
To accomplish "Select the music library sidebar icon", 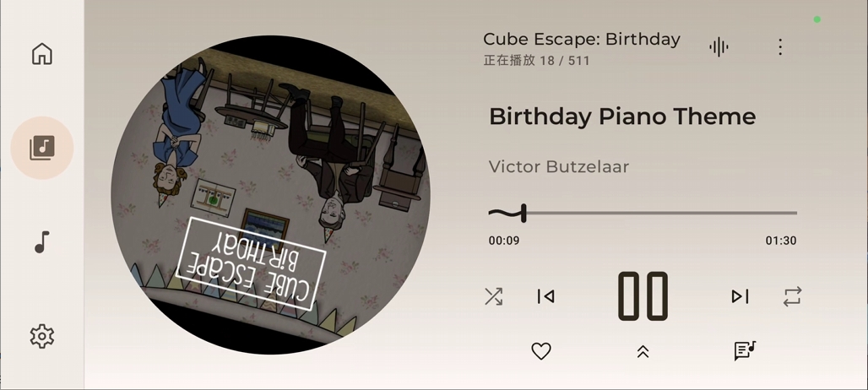I will pos(42,148).
